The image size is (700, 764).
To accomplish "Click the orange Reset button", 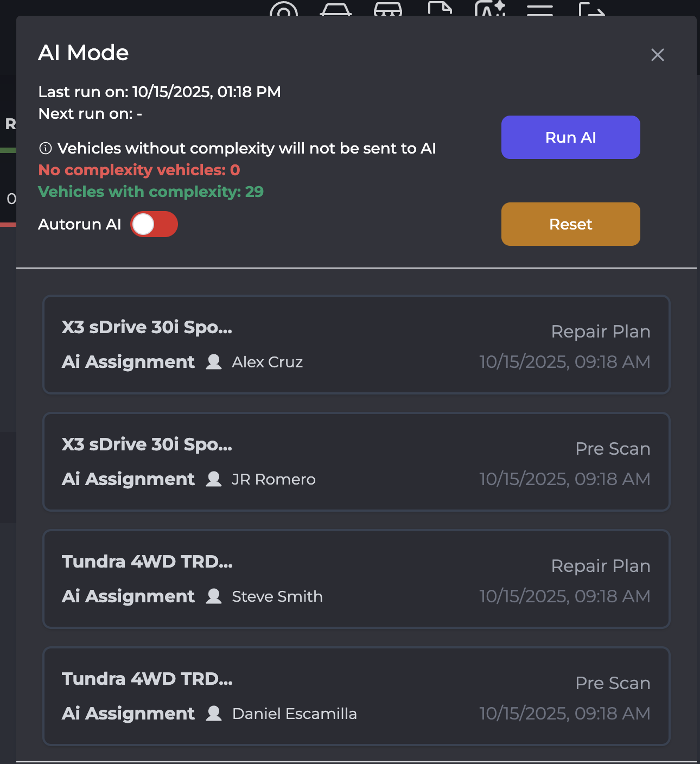I will click(570, 224).
